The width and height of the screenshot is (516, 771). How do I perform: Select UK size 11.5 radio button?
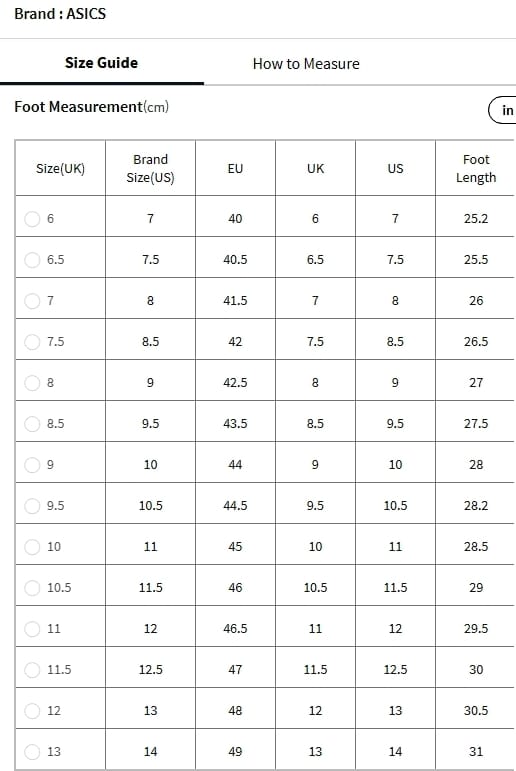click(x=32, y=669)
